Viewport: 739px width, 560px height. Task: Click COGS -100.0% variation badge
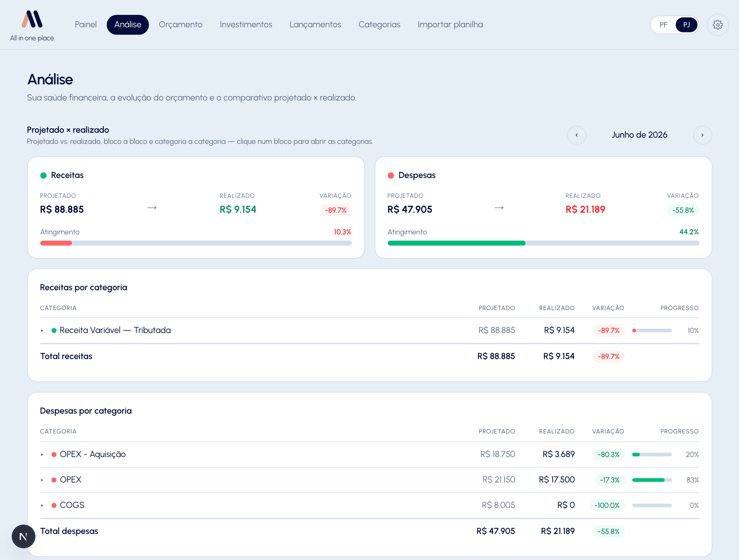pyautogui.click(x=607, y=505)
